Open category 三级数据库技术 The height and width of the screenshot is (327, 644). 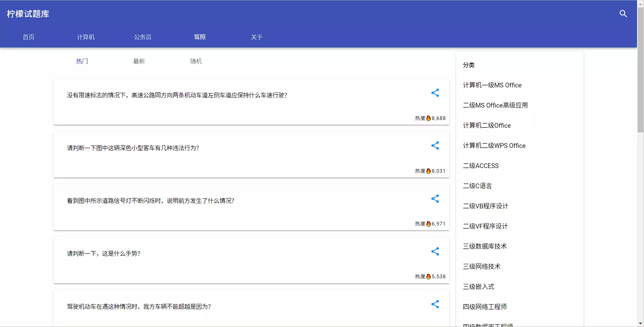[485, 246]
